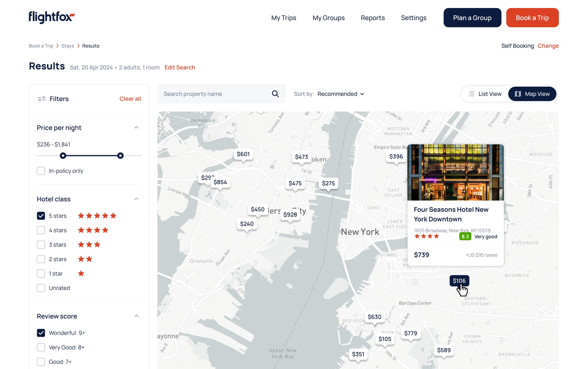
Task: Click the +US $95 taxes text
Action: click(481, 255)
